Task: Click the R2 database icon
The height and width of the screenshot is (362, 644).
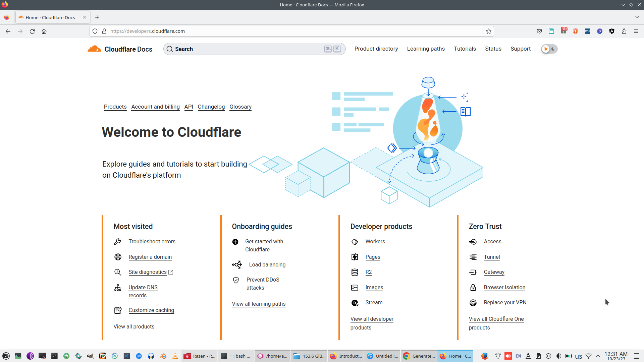Action: [x=355, y=272]
